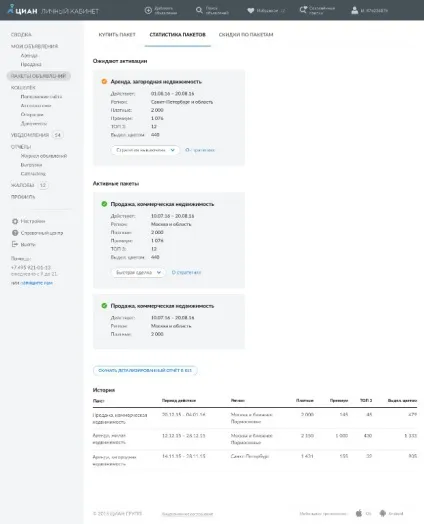This screenshot has height=524, width=424.
Task: Open Настройки link in sidebar
Action: click(x=33, y=221)
